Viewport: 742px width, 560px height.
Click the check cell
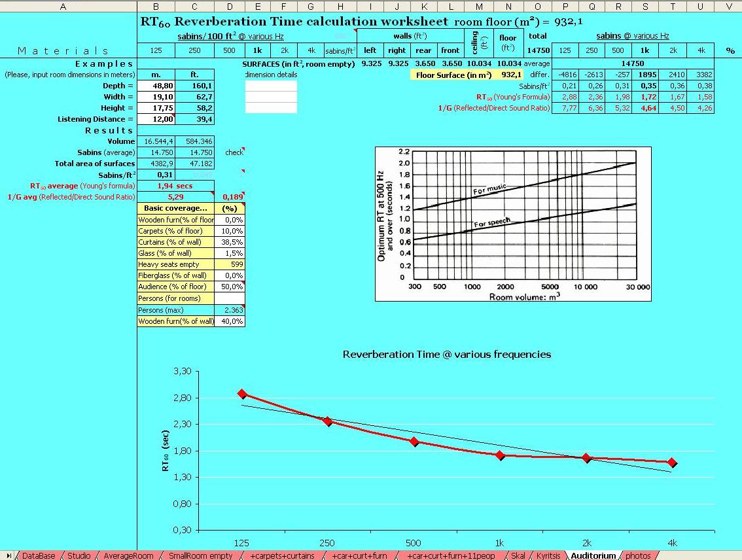[x=230, y=152]
